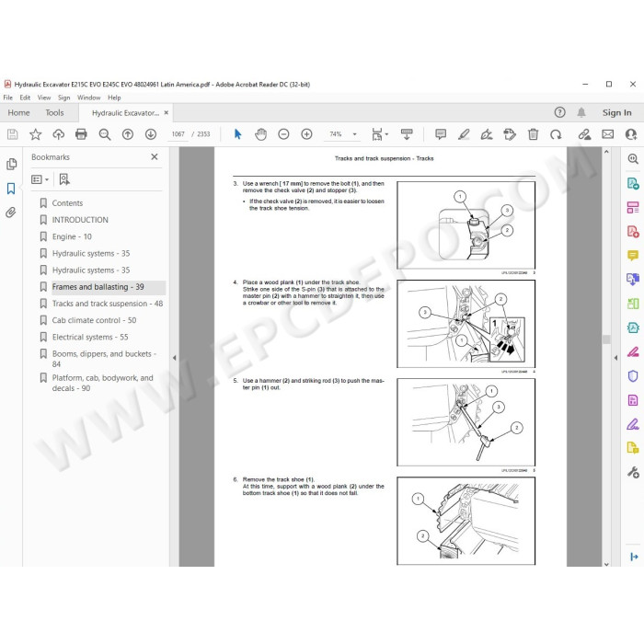Open More Tools wrench icon in right pane
The width and height of the screenshot is (644, 644).
coord(633,472)
